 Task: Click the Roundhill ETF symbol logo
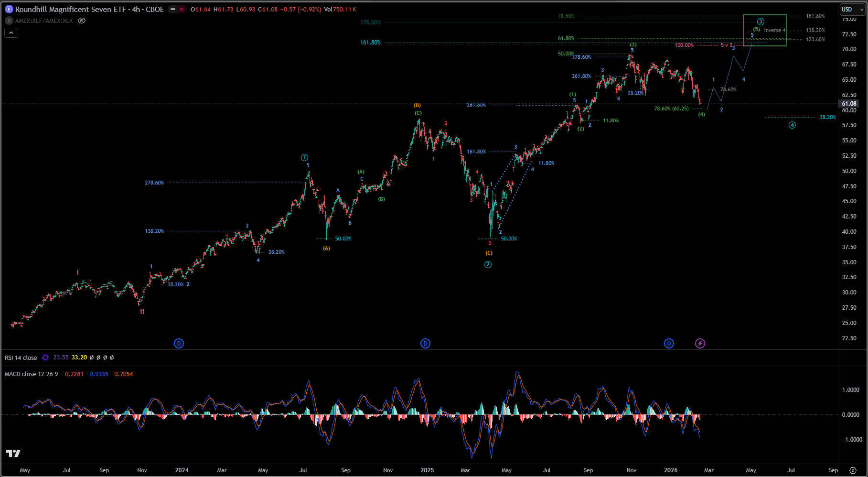[9, 9]
